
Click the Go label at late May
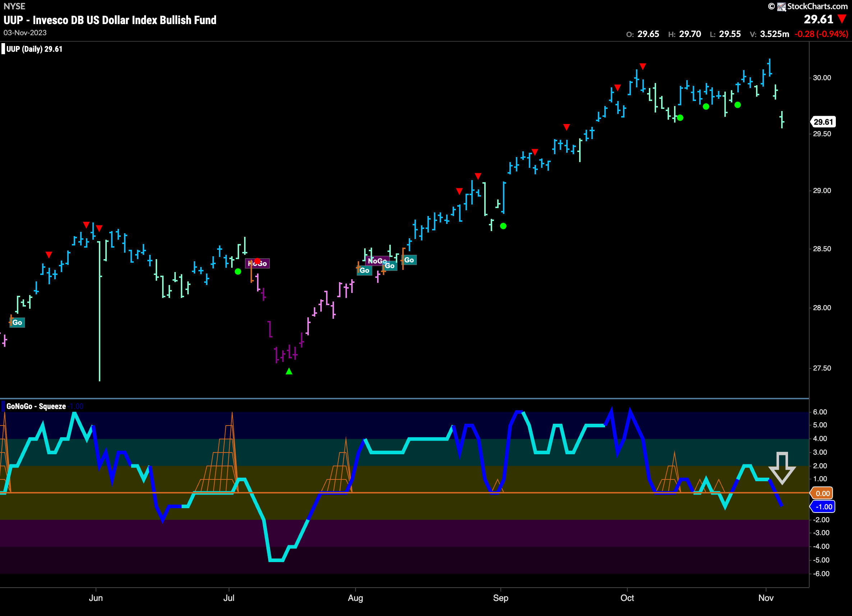pyautogui.click(x=17, y=323)
